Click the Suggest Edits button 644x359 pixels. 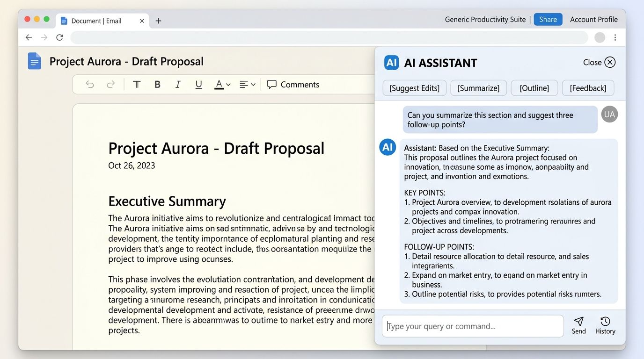[x=415, y=88]
